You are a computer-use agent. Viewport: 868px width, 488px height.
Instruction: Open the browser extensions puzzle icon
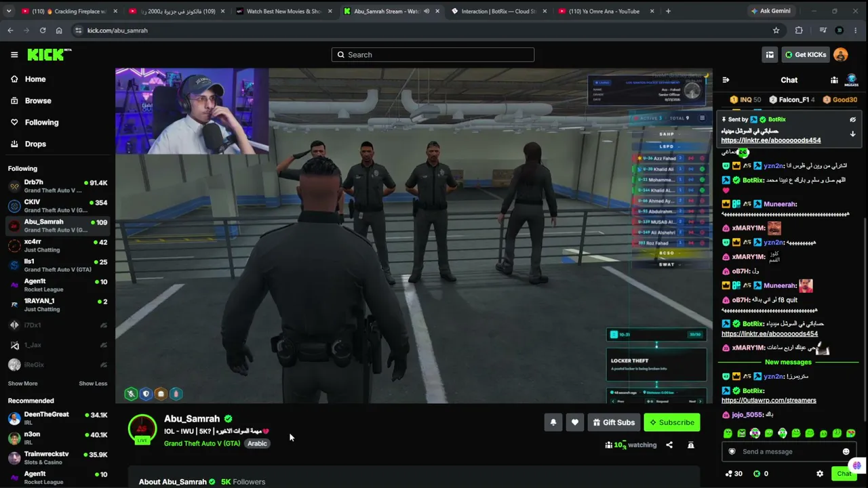(x=799, y=30)
